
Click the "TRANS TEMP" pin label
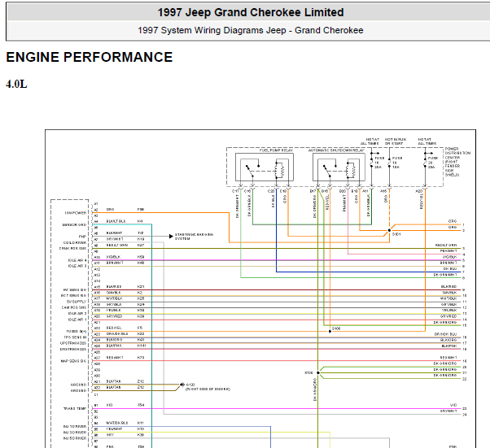75,409
